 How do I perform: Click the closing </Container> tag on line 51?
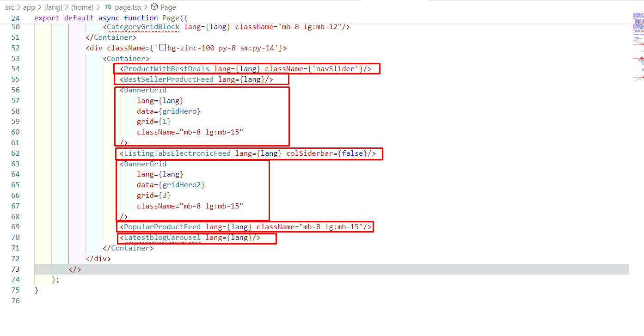pyautogui.click(x=111, y=37)
